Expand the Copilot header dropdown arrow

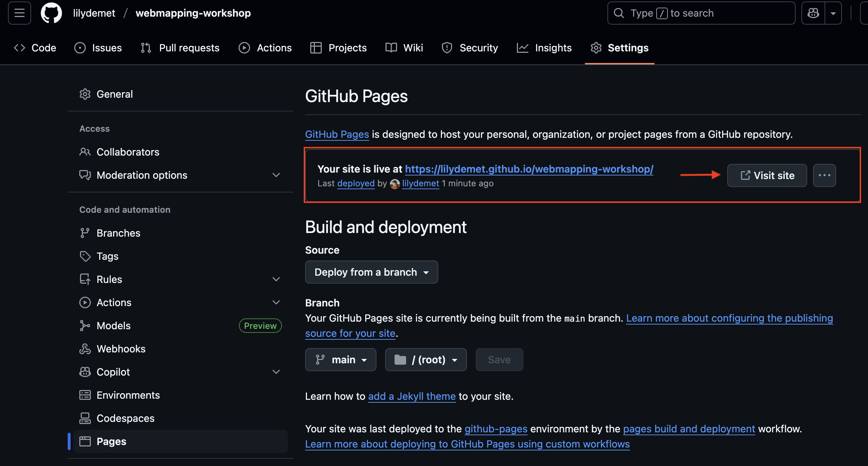[833, 13]
